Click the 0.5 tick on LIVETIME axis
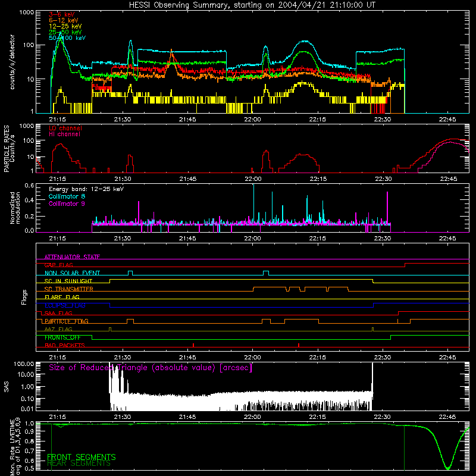The height and width of the screenshot is (476, 476). pyautogui.click(x=29, y=468)
